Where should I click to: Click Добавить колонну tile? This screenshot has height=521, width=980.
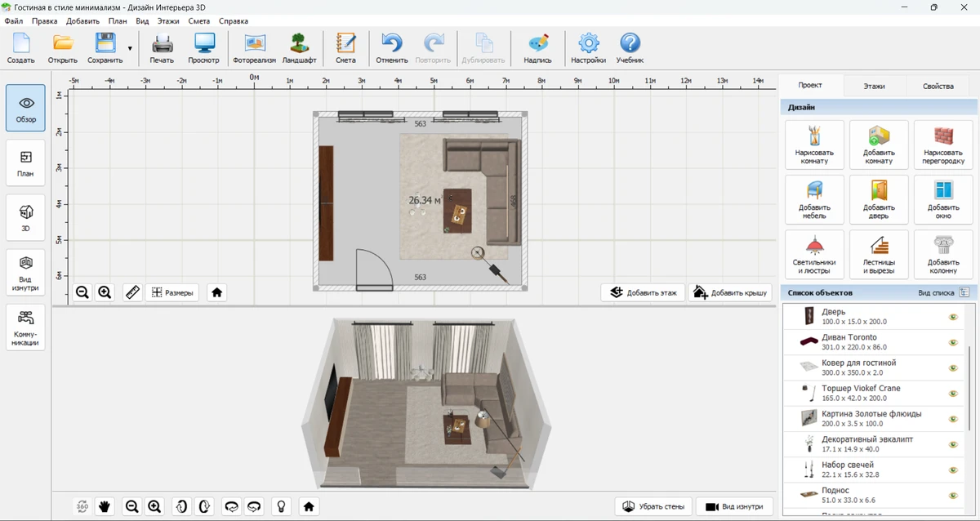[x=943, y=254]
